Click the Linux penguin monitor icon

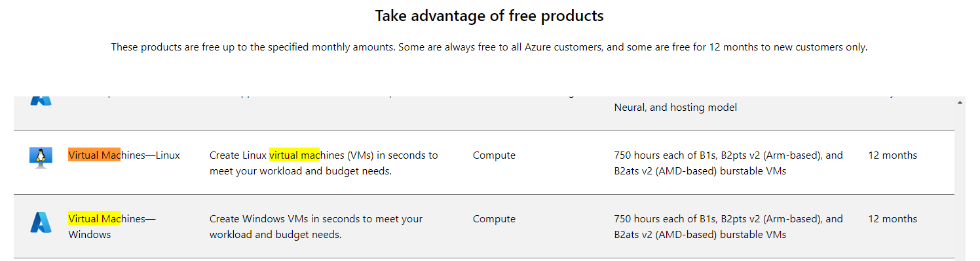coord(41,157)
